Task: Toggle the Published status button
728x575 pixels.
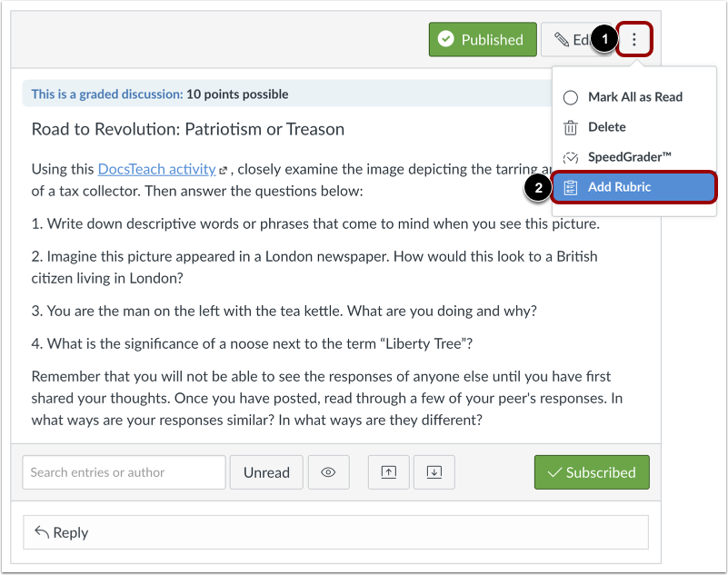Action: pyautogui.click(x=483, y=39)
